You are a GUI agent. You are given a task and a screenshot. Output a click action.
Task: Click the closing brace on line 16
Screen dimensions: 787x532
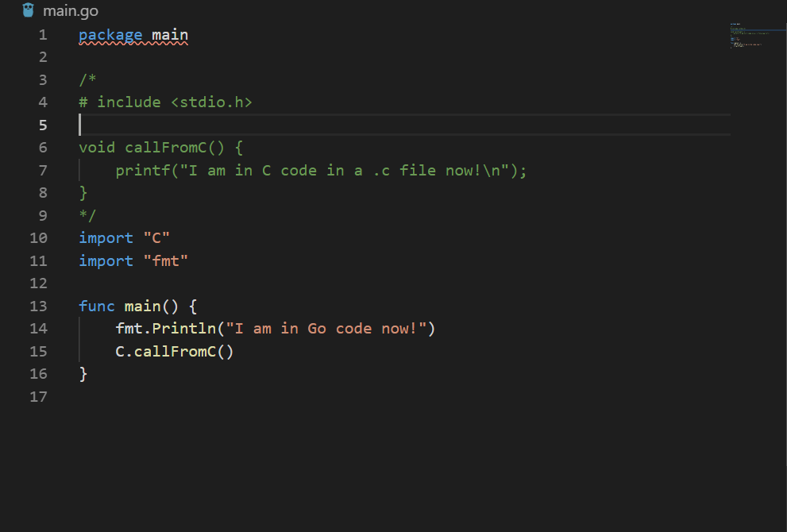point(83,373)
